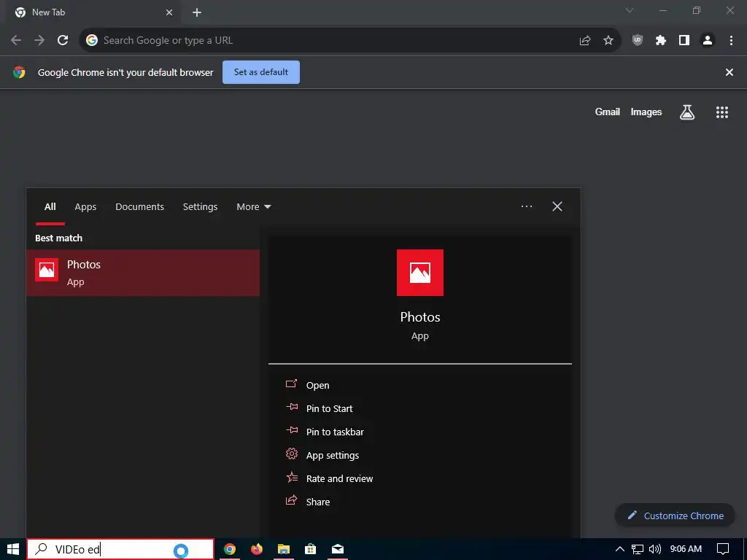This screenshot has height=560, width=747.
Task: Open Cortana circle icon in search box
Action: tap(181, 551)
